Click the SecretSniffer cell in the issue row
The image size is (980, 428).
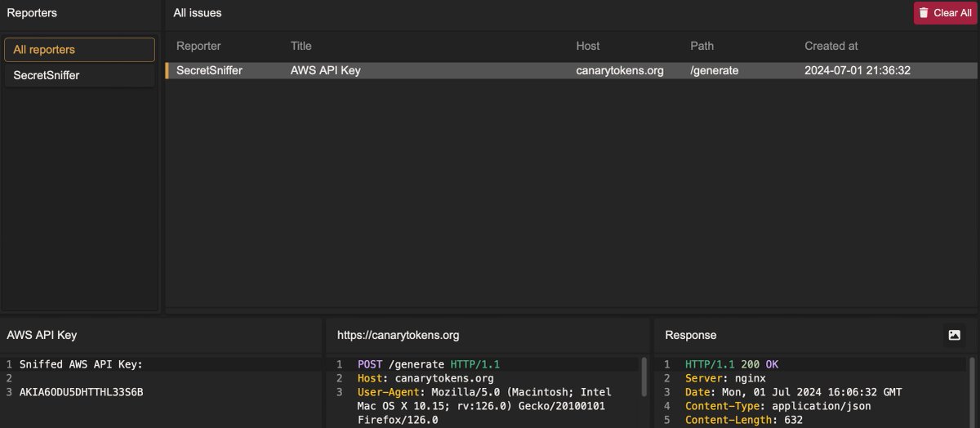pyautogui.click(x=209, y=70)
